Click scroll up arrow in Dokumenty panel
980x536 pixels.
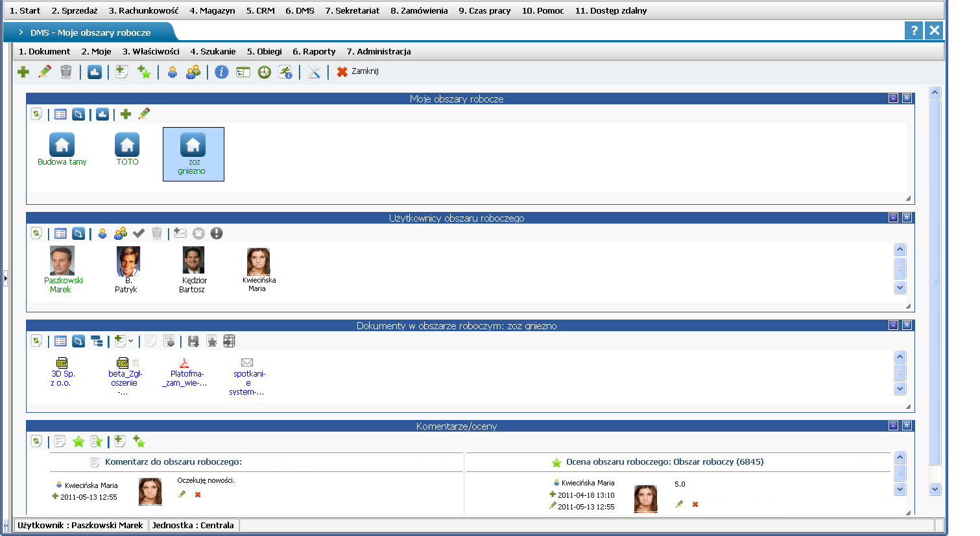(900, 357)
